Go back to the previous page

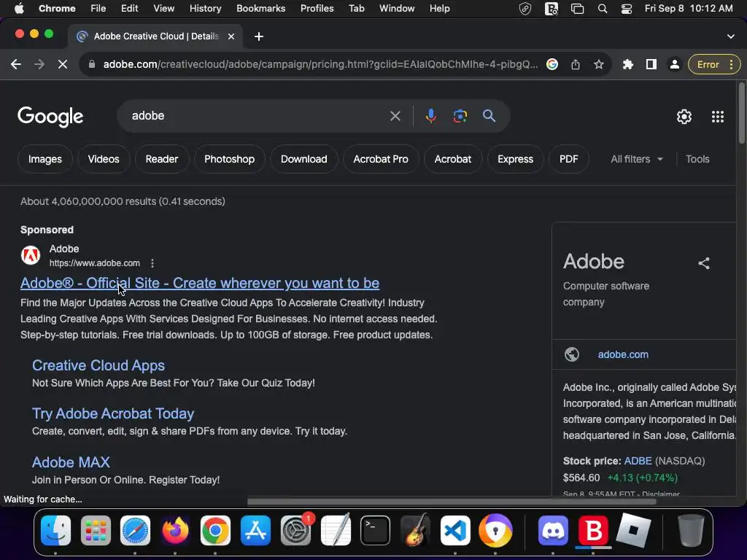pos(16,64)
